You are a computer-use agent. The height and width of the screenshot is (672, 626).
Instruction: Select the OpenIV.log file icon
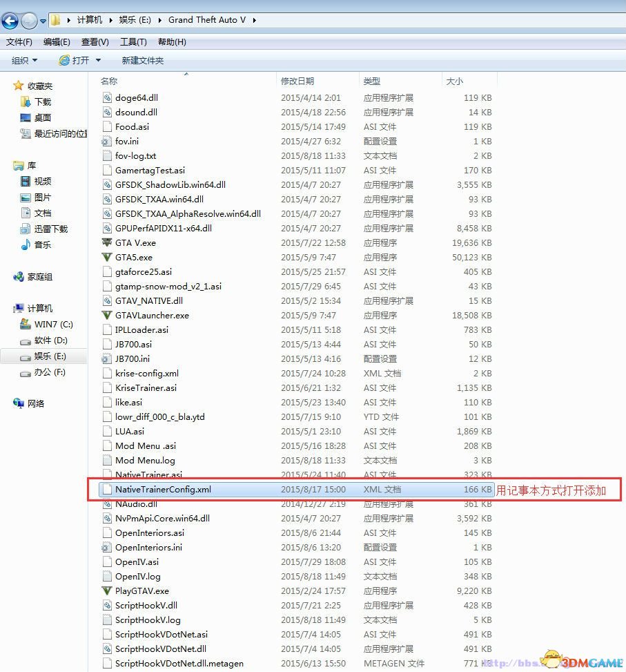pos(107,577)
